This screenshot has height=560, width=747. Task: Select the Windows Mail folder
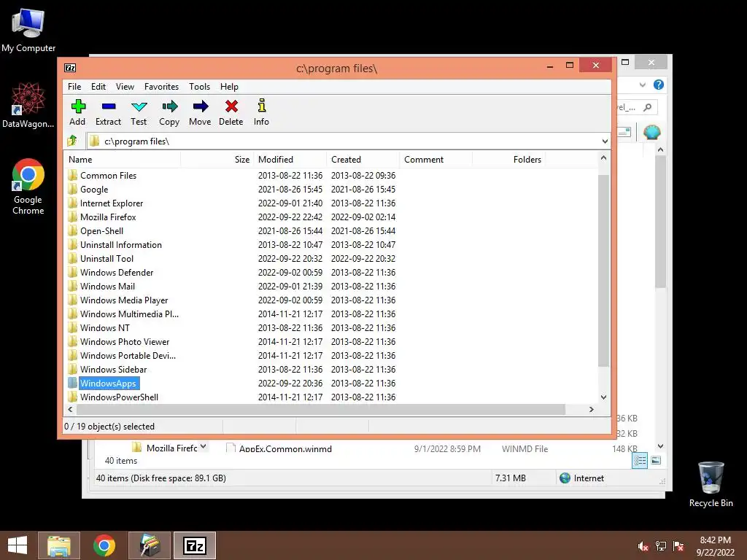107,286
